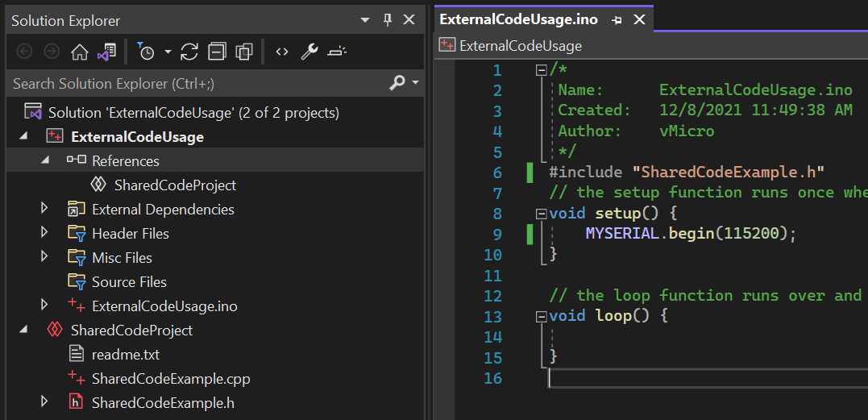Click the Collapse All icon
The image size is (868, 420).
pyautogui.click(x=217, y=52)
